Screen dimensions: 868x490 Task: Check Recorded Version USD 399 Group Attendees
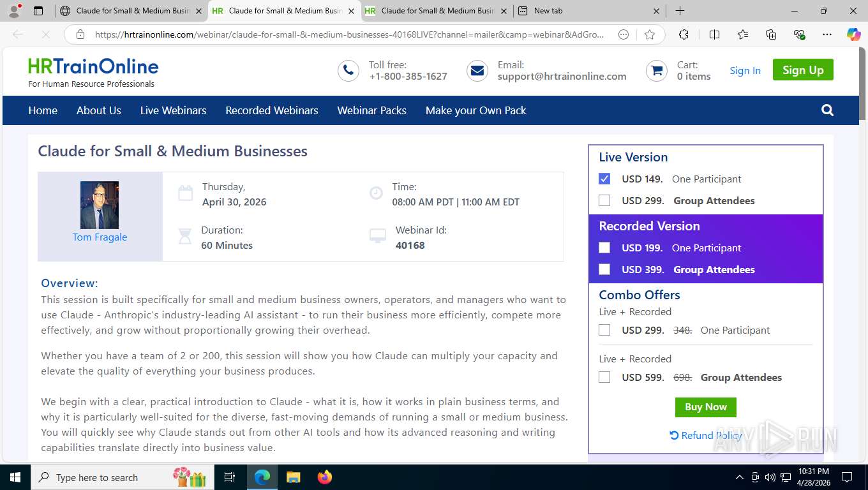(604, 269)
